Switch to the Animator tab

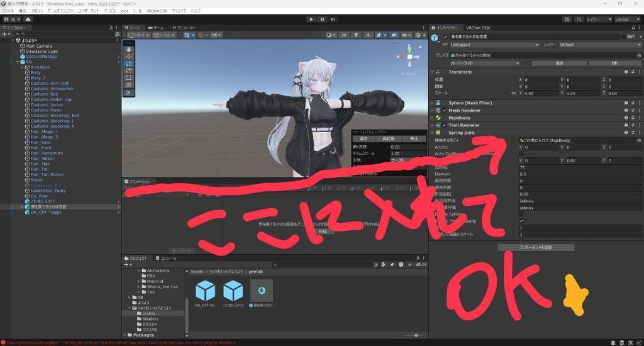tap(184, 28)
